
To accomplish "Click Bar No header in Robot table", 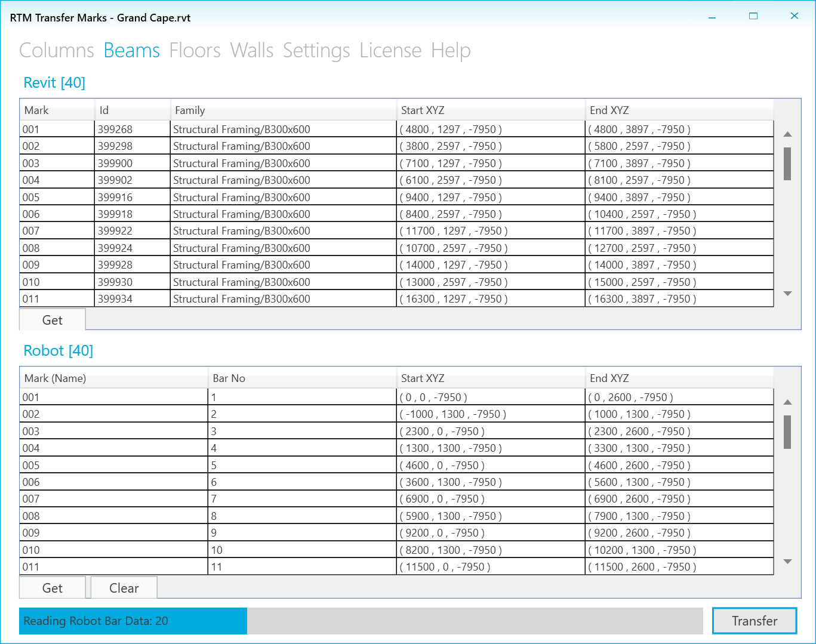I will click(302, 378).
